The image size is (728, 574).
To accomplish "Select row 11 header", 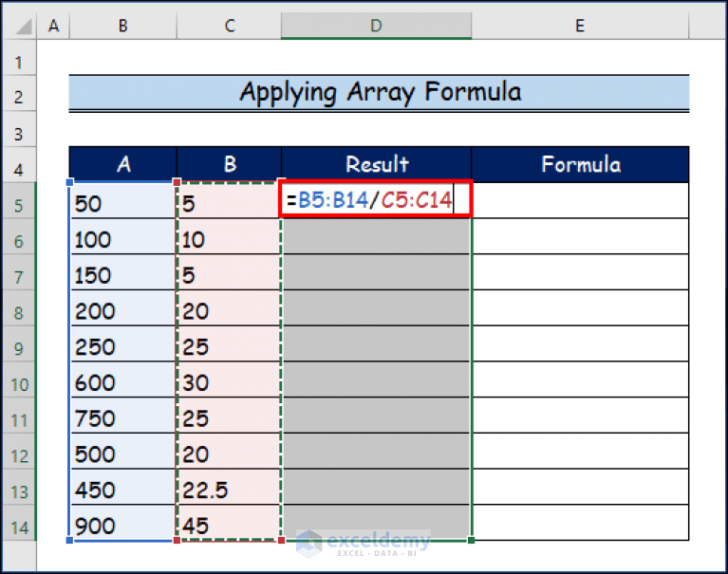I will [x=19, y=416].
